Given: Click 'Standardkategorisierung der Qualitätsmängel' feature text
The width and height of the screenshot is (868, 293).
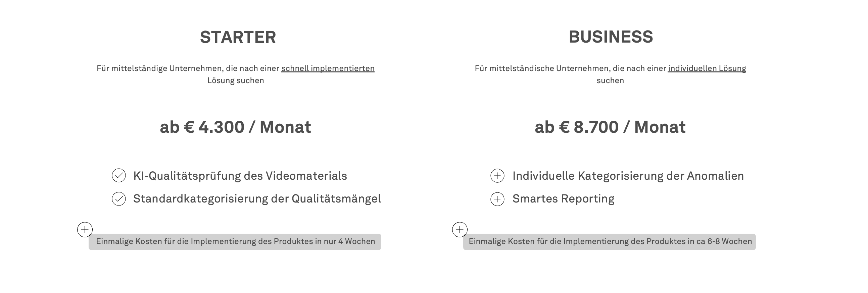Looking at the screenshot, I should coord(257,199).
